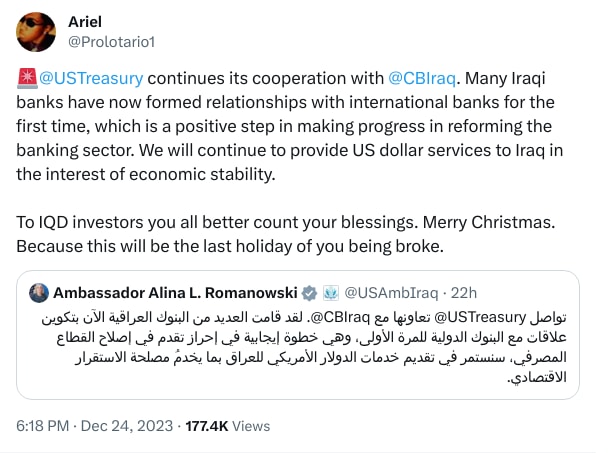611x453 pixels.
Task: Open Ambassador Alina L. Romanowski's name
Action: click(x=175, y=293)
